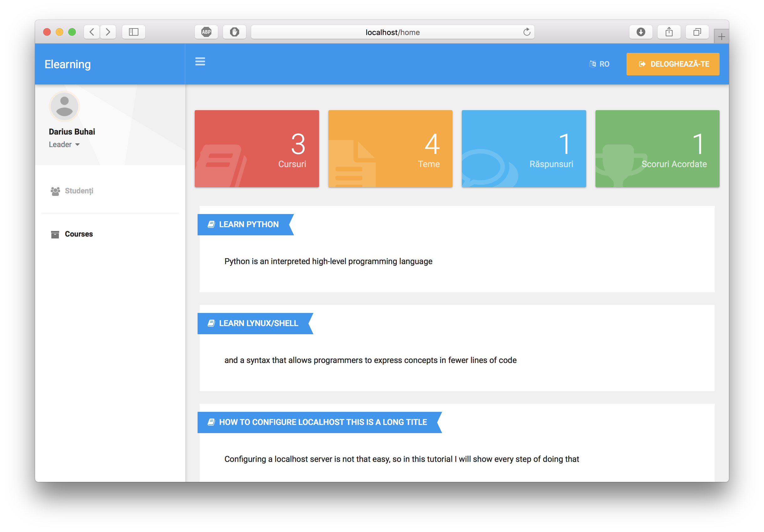Click the share page icon
Viewport: 764px width, 532px height.
tap(669, 32)
